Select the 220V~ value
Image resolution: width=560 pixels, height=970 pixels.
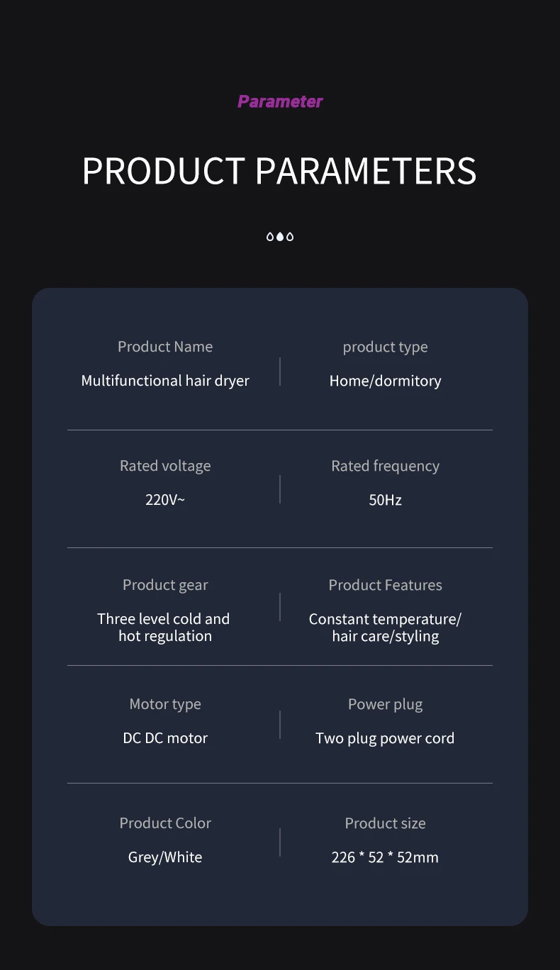click(165, 500)
